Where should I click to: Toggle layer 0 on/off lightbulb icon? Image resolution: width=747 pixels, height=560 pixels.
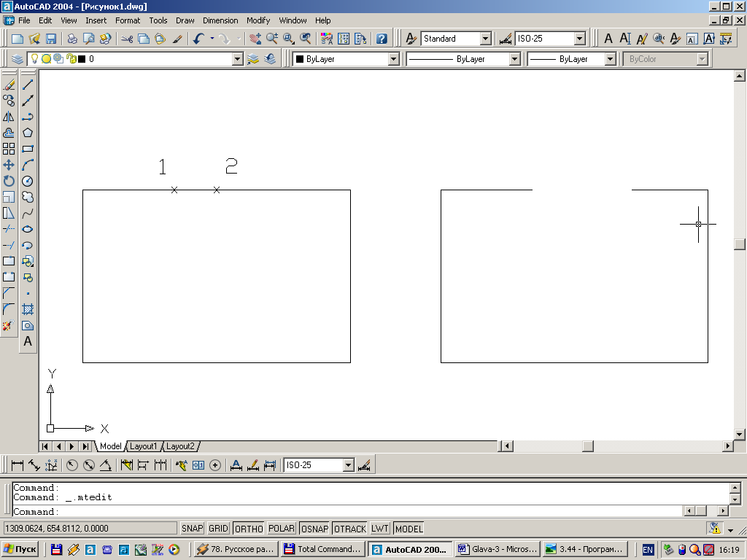click(34, 58)
